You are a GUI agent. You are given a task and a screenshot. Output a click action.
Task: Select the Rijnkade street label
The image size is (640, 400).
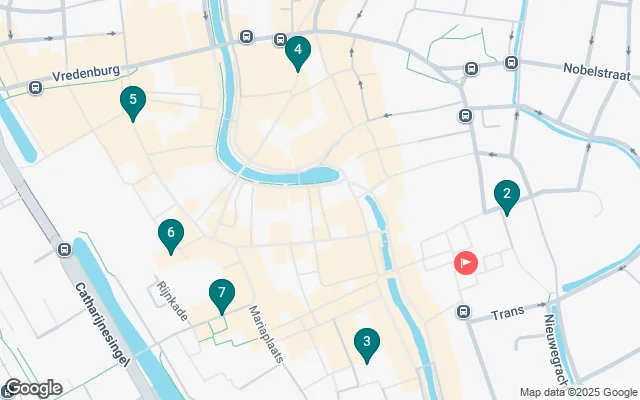click(x=173, y=301)
